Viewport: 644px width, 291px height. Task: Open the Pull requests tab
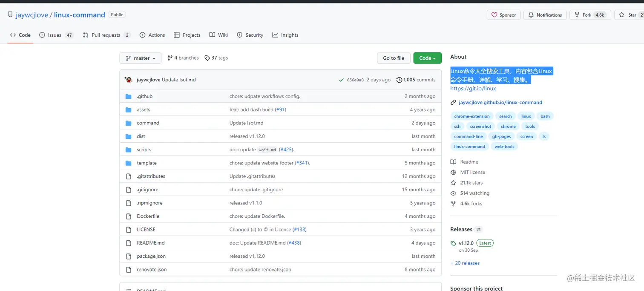(x=106, y=35)
